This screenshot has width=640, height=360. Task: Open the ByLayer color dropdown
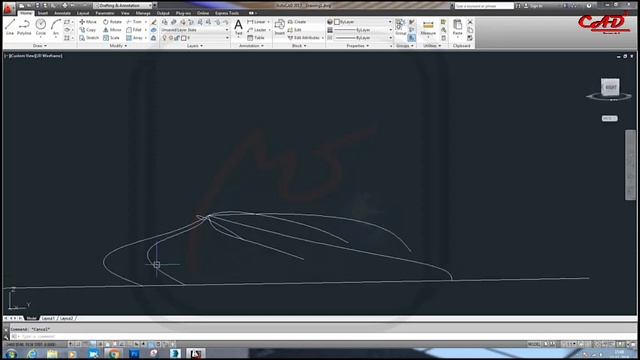click(362, 22)
